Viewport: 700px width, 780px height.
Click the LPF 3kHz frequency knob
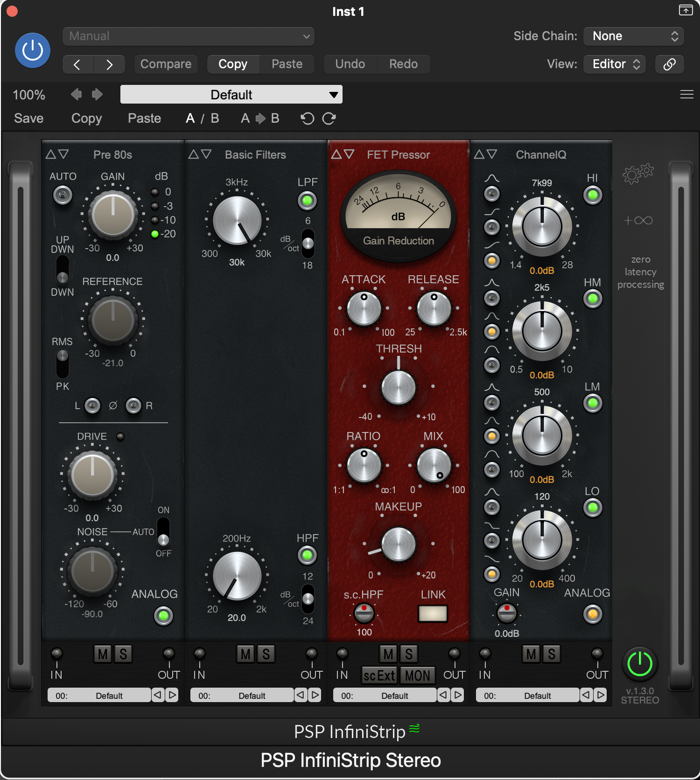(x=237, y=221)
